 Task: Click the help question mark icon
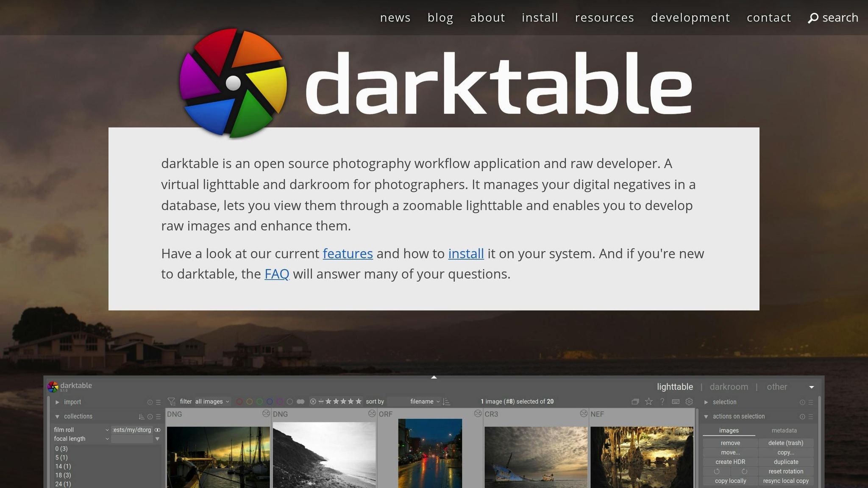(x=662, y=402)
